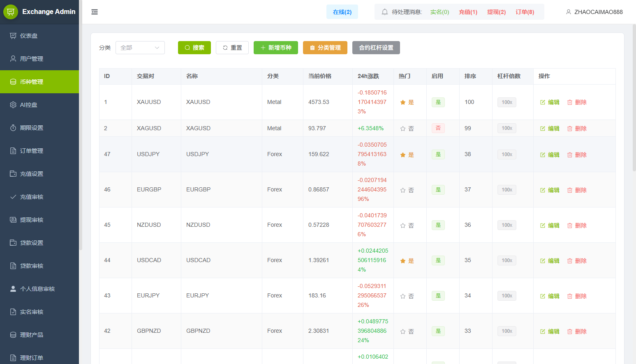Toggle the hot star for XAGUSD

click(403, 129)
